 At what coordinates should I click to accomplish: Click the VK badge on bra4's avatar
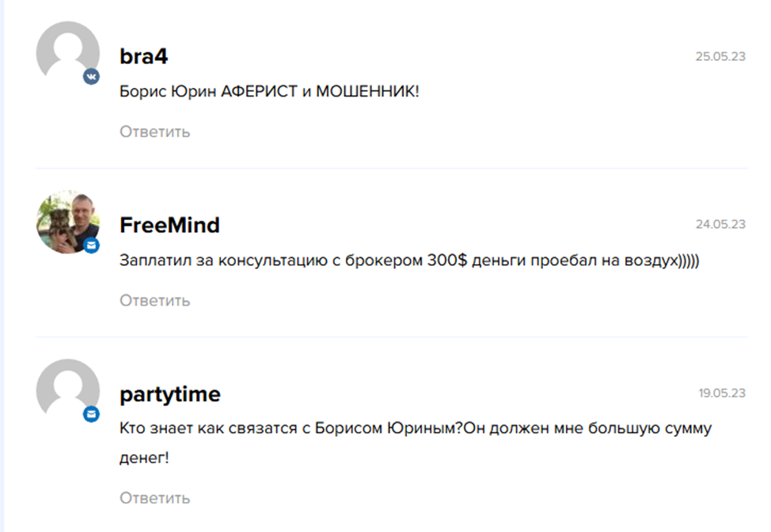coord(92,77)
